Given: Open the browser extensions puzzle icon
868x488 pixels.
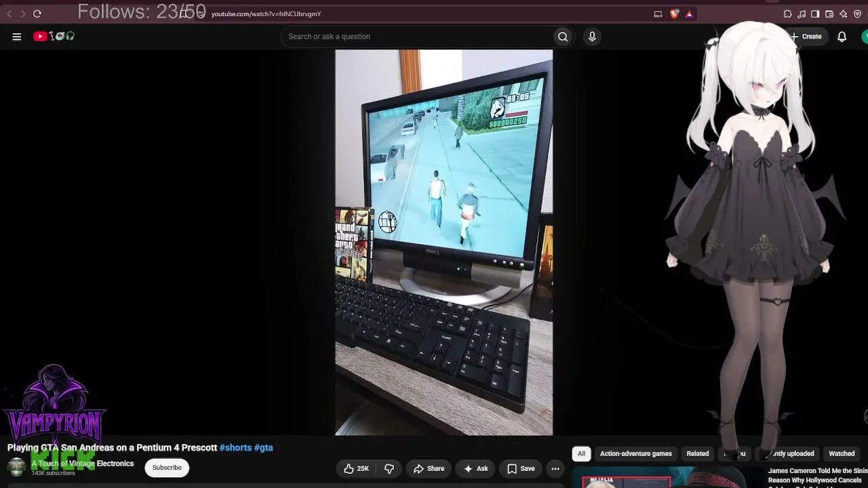Looking at the screenshot, I should point(787,14).
